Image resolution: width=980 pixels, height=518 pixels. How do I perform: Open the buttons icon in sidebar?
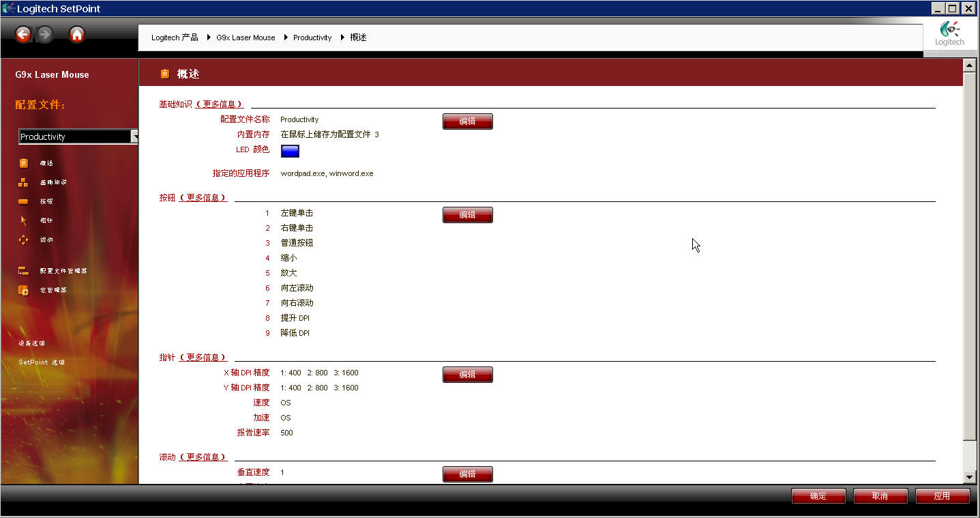pyautogui.click(x=24, y=201)
